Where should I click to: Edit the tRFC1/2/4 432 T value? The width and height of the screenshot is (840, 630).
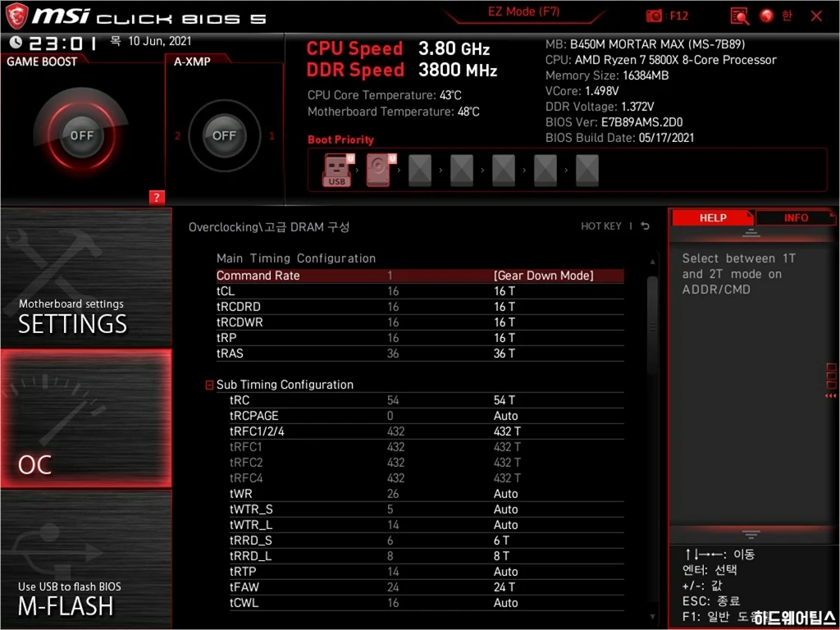click(x=507, y=431)
